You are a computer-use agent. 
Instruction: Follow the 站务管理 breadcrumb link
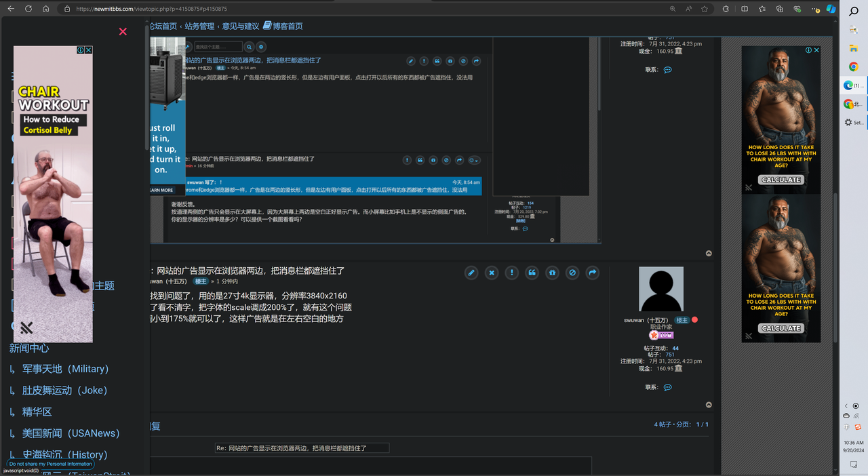[199, 26]
